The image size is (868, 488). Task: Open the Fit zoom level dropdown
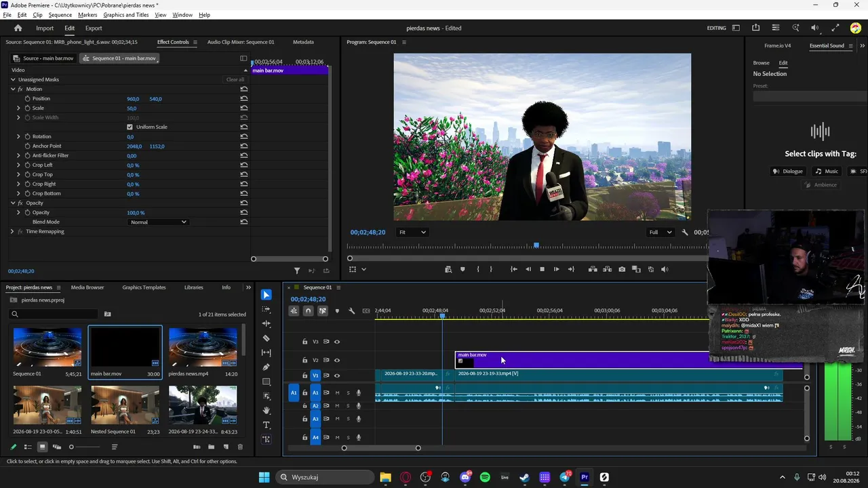point(412,232)
